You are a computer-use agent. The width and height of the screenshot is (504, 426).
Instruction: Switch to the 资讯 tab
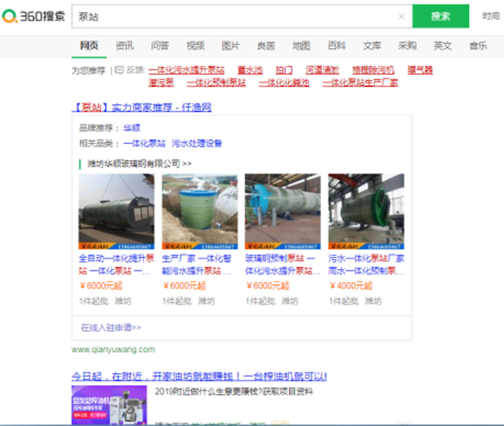coord(124,46)
